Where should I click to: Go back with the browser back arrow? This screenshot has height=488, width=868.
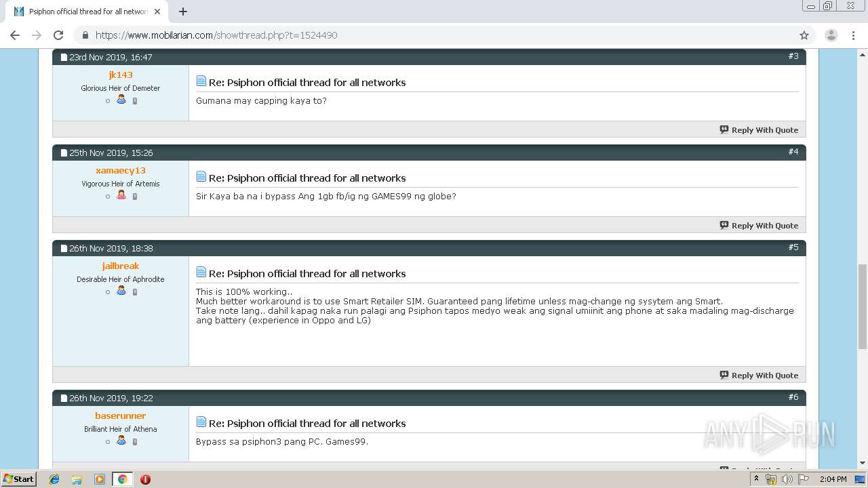coord(15,35)
